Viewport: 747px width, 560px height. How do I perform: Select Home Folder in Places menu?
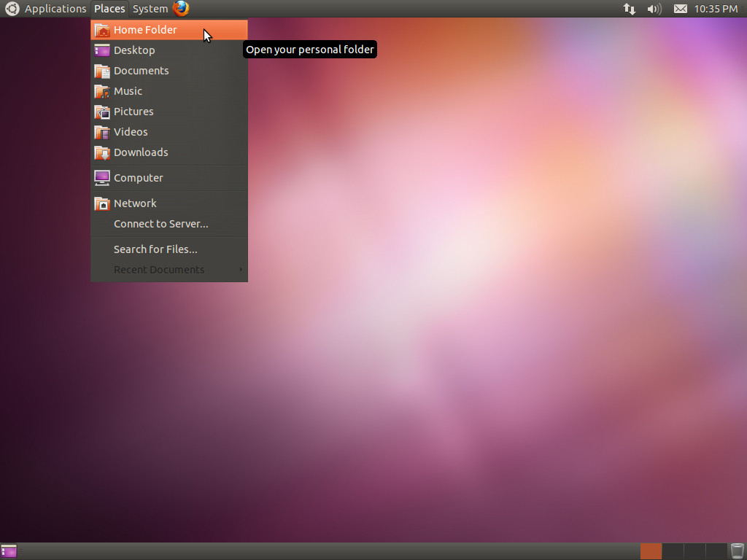[169, 29]
